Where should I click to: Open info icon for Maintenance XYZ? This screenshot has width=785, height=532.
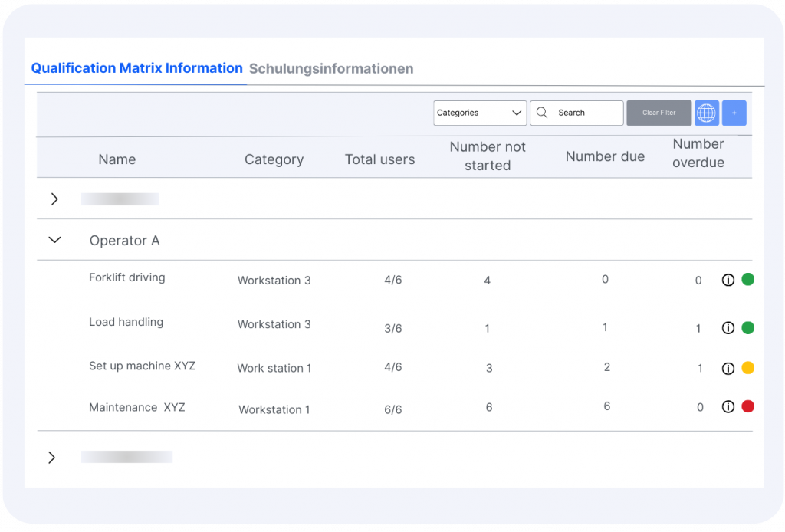[x=728, y=407]
